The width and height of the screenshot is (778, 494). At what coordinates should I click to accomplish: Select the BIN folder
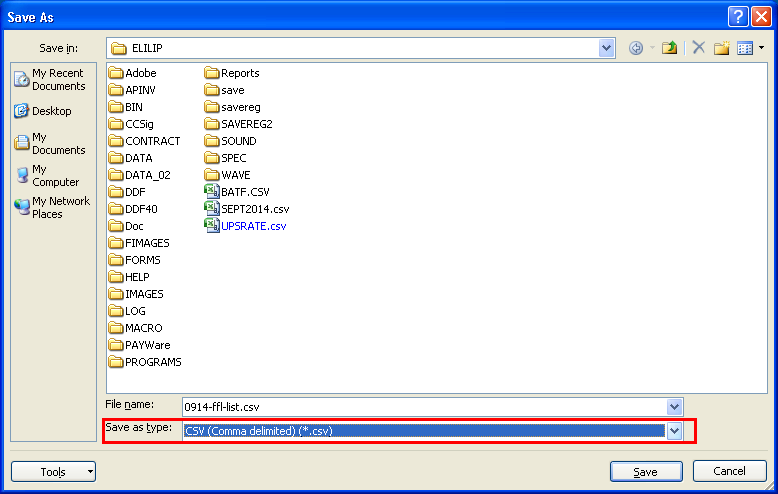[126, 107]
